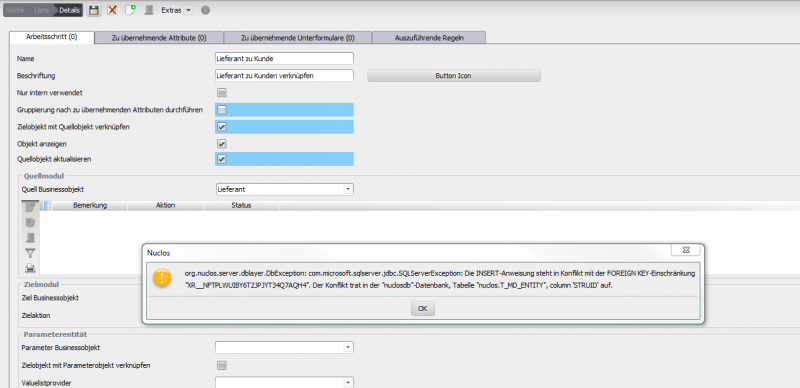The width and height of the screenshot is (800, 388).
Task: Enable 'Gruppierung nach zu übernehmenden Attributen' checkbox
Action: click(x=222, y=110)
